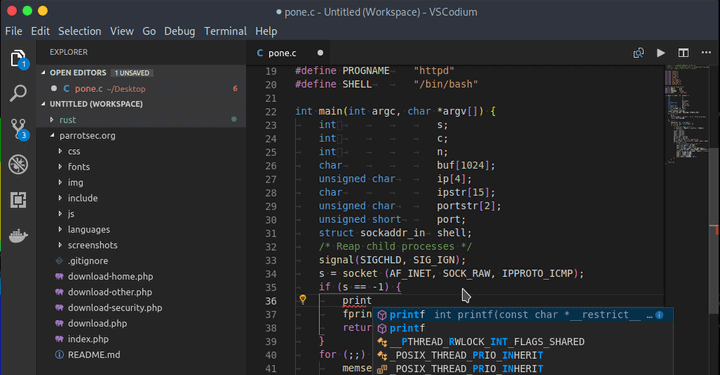720x375 pixels.
Task: Click the 'print' text on line 36
Action: pyautogui.click(x=357, y=301)
